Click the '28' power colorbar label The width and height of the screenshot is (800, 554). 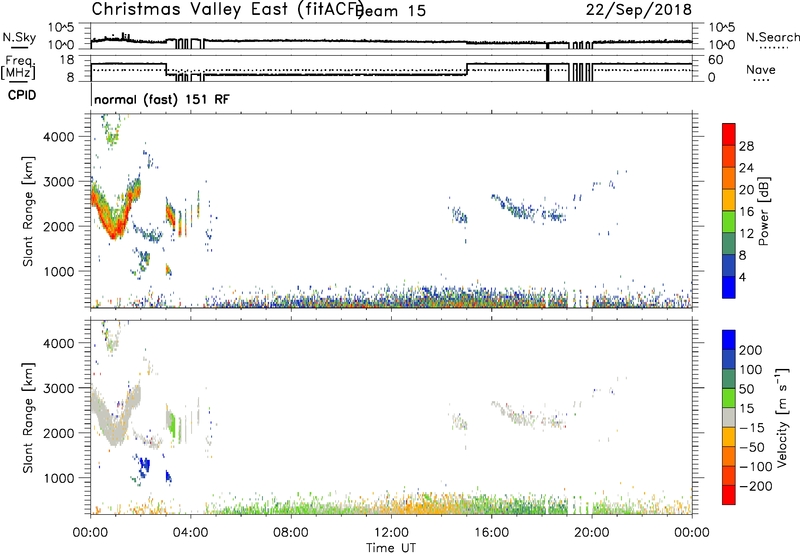746,146
